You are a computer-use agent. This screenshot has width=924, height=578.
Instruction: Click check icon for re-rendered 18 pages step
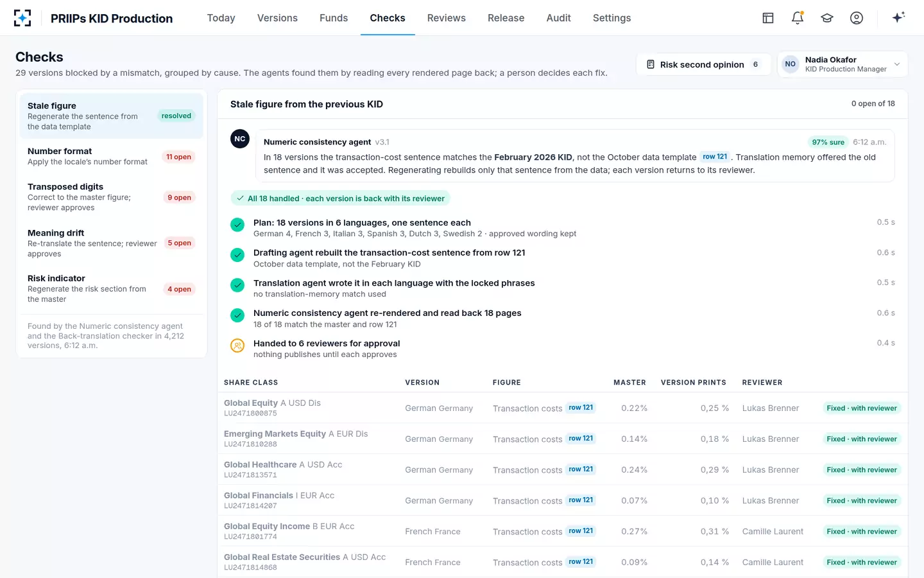237,315
